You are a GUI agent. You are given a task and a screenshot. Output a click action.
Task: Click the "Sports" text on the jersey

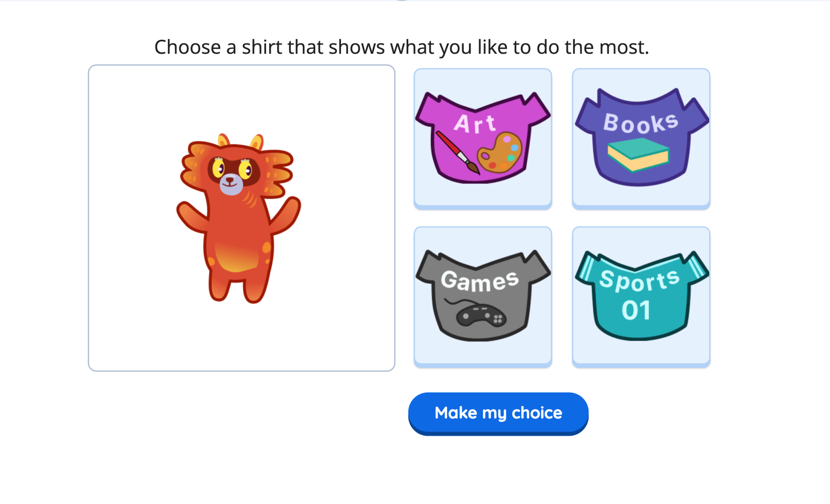click(x=639, y=280)
